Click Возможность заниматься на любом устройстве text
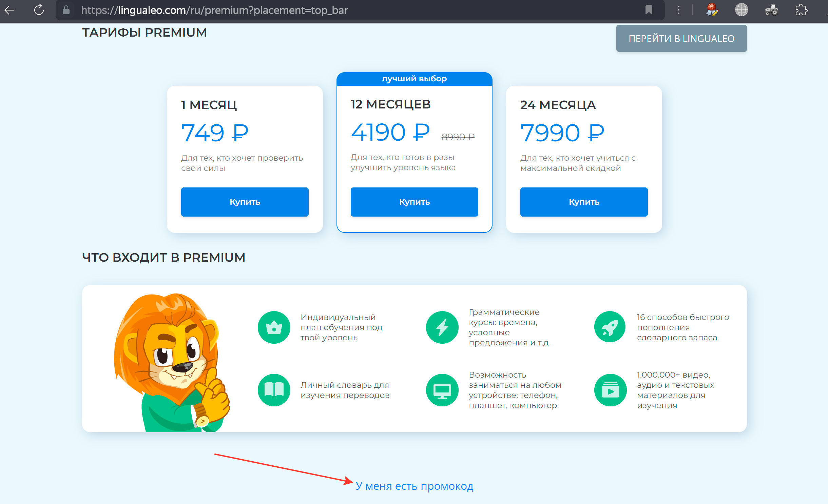 click(515, 390)
